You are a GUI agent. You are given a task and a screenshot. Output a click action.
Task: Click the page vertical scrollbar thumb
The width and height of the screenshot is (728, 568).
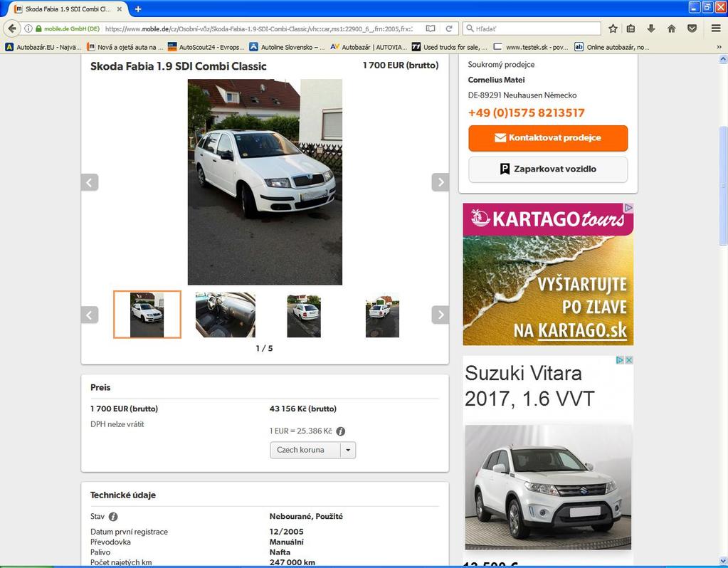(723, 186)
